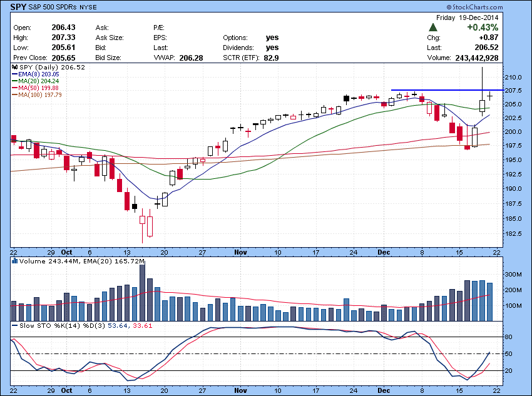Click the S&P 500 SPDRs fund name
532x396 pixels.
(x=53, y=7)
